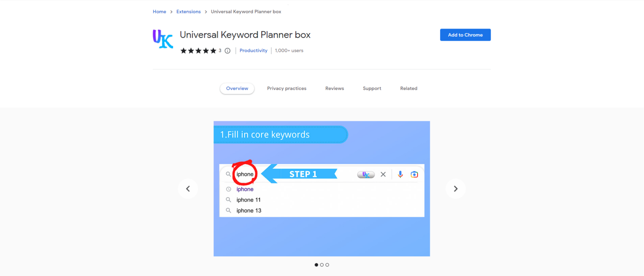This screenshot has width=644, height=276.
Task: Select the microphone icon in the screenshot
Action: pyautogui.click(x=400, y=174)
